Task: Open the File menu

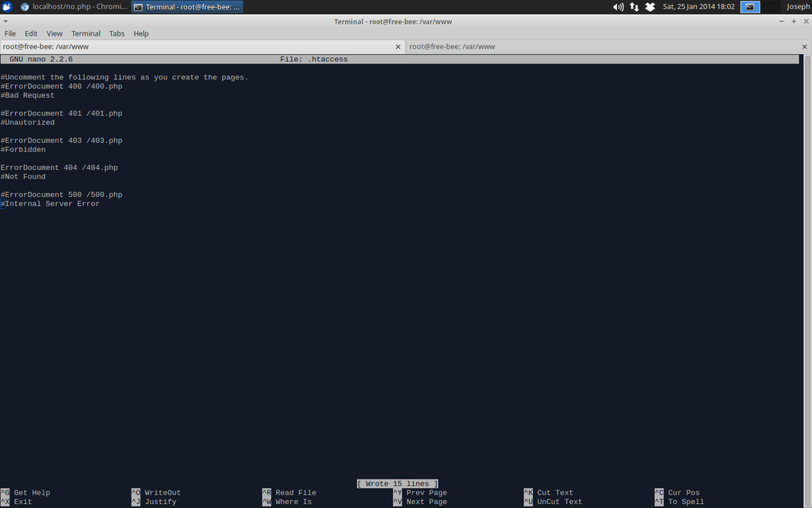Action: coord(10,33)
